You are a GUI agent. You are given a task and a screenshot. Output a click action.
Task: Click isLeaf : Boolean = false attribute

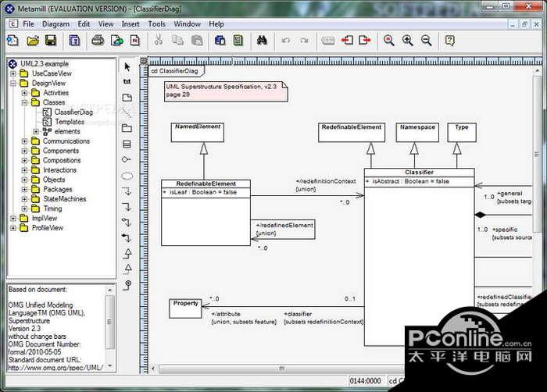[203, 192]
